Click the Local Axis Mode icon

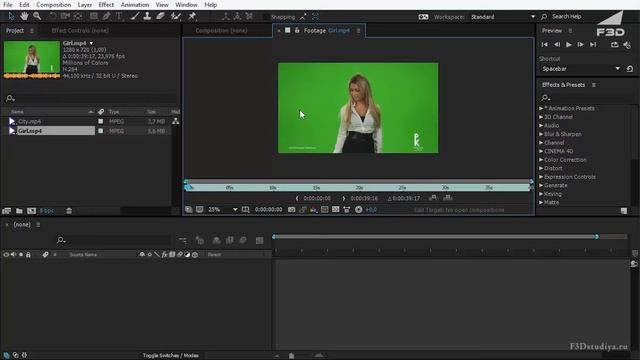225,16
